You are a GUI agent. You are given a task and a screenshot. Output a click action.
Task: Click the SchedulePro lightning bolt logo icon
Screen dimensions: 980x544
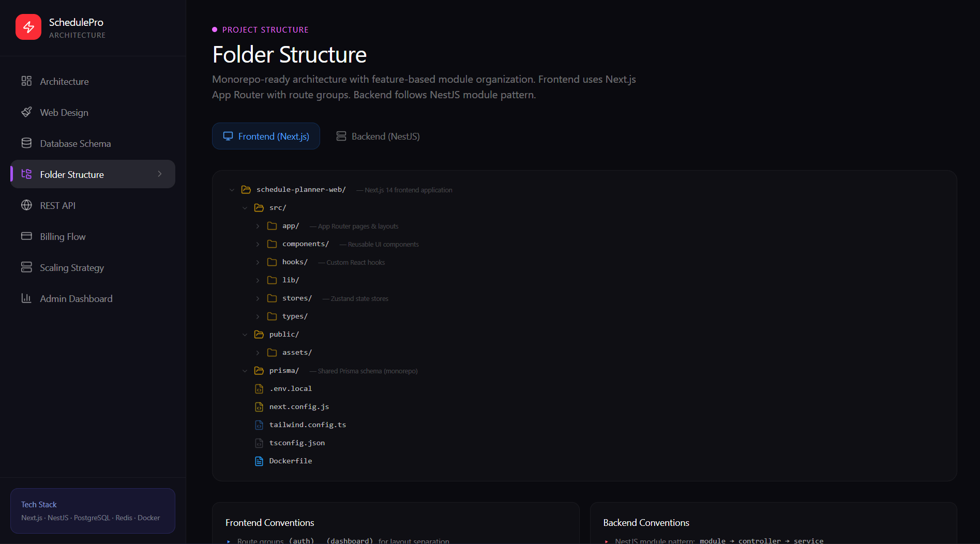click(x=28, y=26)
